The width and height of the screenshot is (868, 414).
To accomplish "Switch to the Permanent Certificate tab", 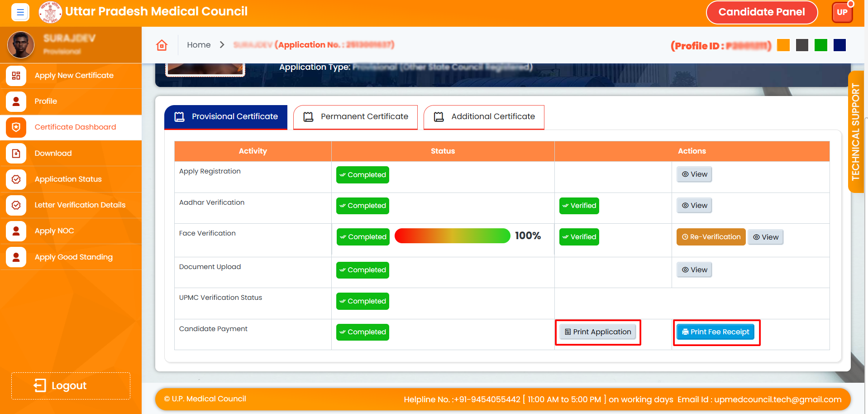I will [355, 117].
